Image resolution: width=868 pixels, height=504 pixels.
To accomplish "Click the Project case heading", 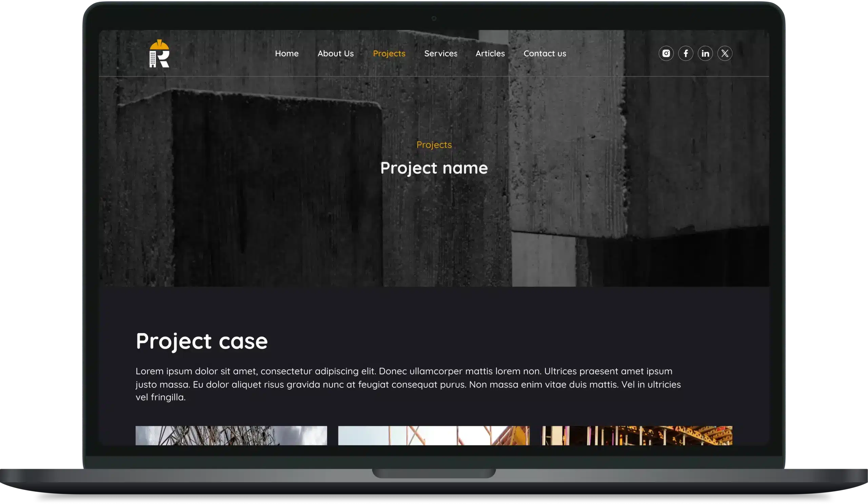I will point(201,341).
